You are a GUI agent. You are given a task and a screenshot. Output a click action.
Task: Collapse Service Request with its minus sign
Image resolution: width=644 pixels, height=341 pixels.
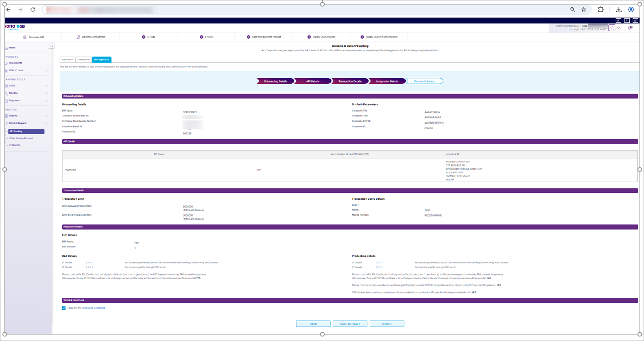tap(46, 123)
